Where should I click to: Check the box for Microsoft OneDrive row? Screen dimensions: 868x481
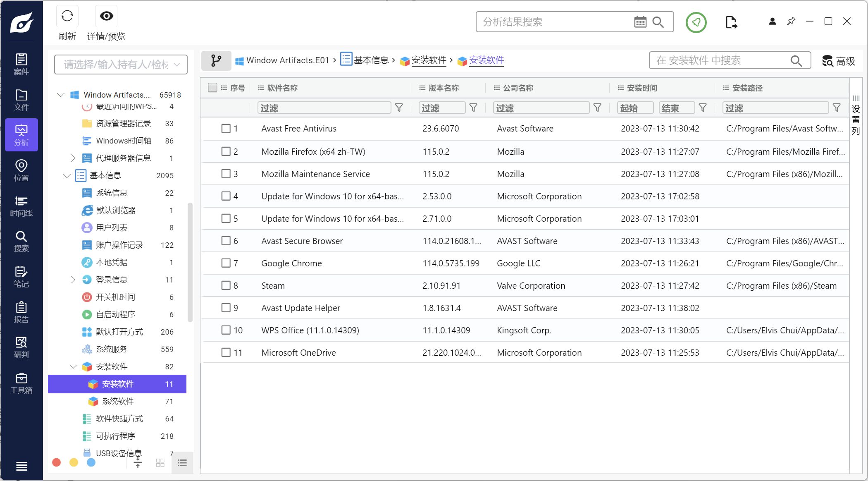226,352
